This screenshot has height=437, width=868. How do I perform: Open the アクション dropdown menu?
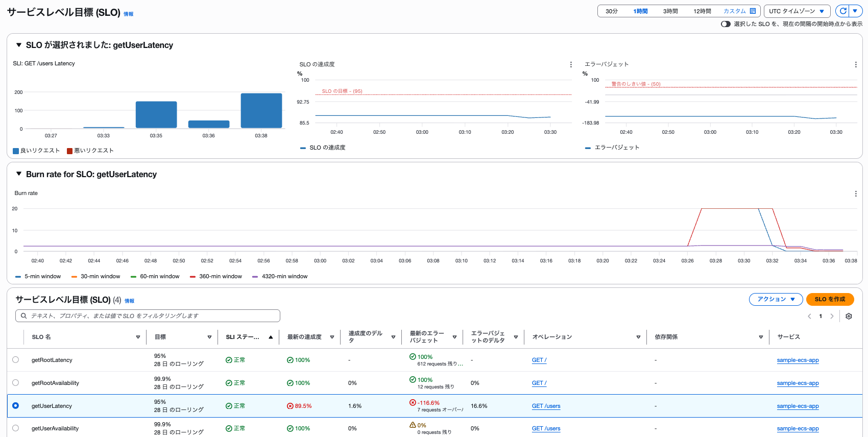coord(776,300)
